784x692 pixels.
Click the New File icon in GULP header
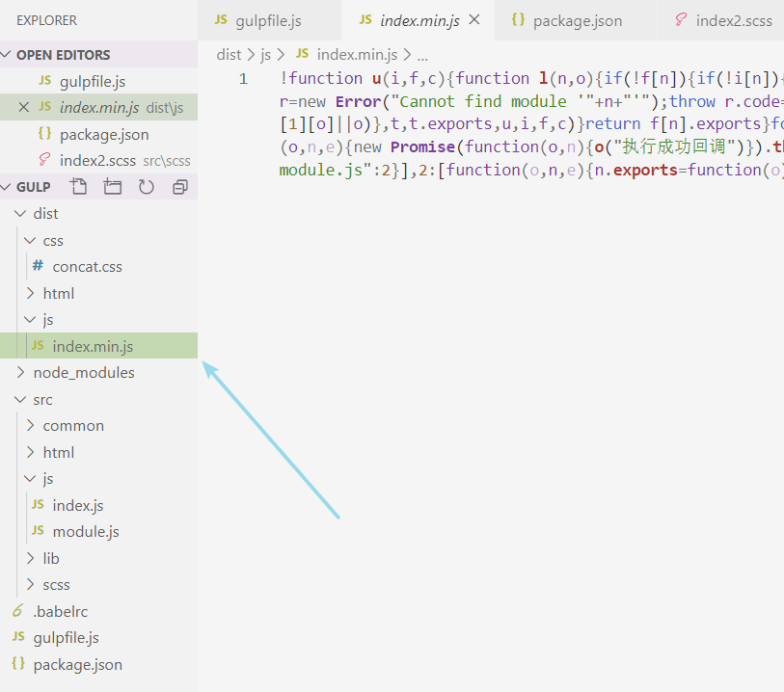[x=79, y=187]
